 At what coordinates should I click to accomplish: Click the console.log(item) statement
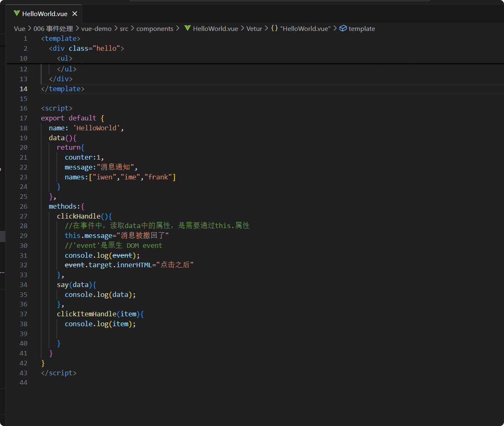[x=100, y=324]
